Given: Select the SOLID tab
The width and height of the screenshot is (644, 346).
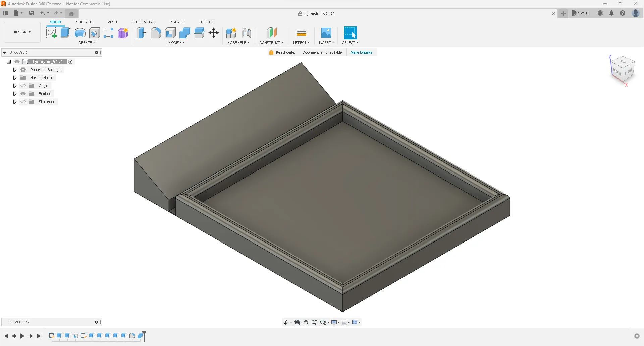Looking at the screenshot, I should point(56,22).
